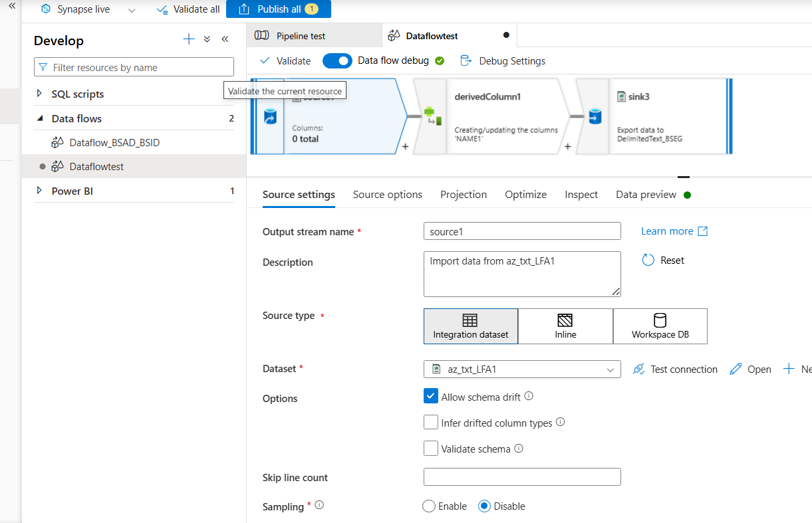Viewport: 812px width, 523px height.
Task: Select the source1 node icon on canvas
Action: pos(269,117)
